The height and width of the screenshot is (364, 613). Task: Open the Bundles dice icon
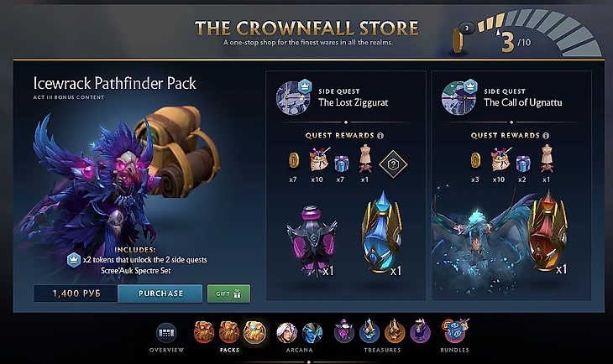coord(454,331)
